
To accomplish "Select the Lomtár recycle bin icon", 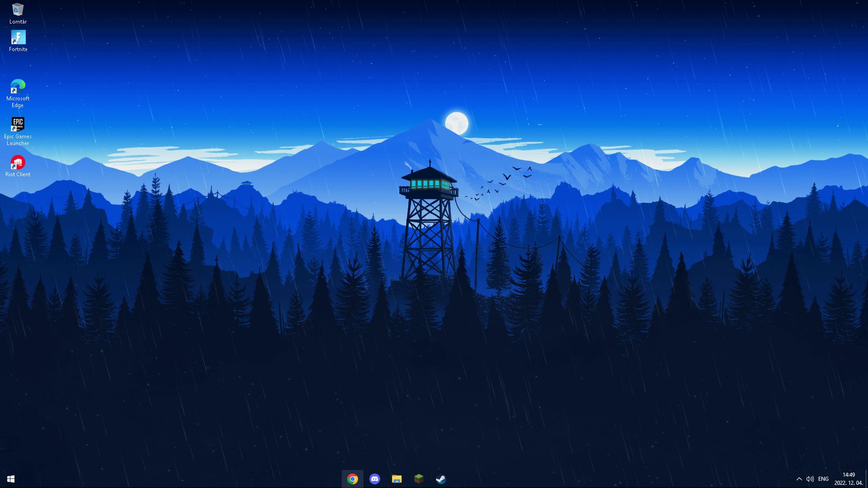I will pos(18,10).
